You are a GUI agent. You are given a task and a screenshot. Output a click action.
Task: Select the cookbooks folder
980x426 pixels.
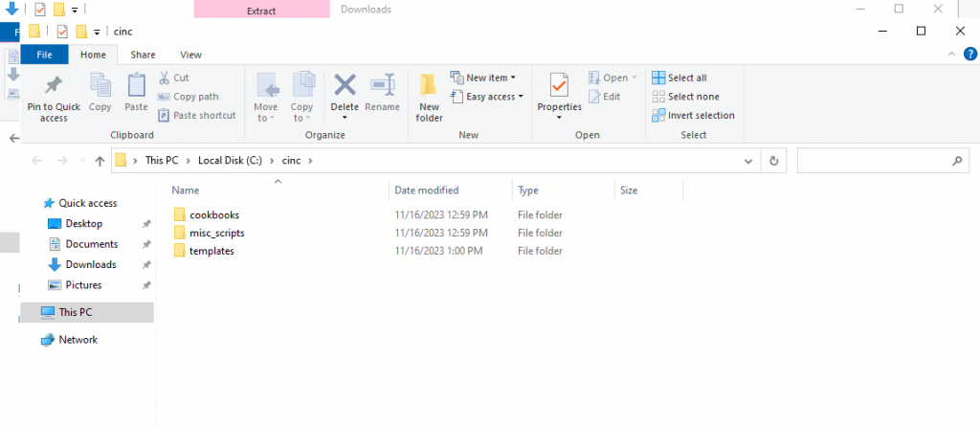pos(213,214)
